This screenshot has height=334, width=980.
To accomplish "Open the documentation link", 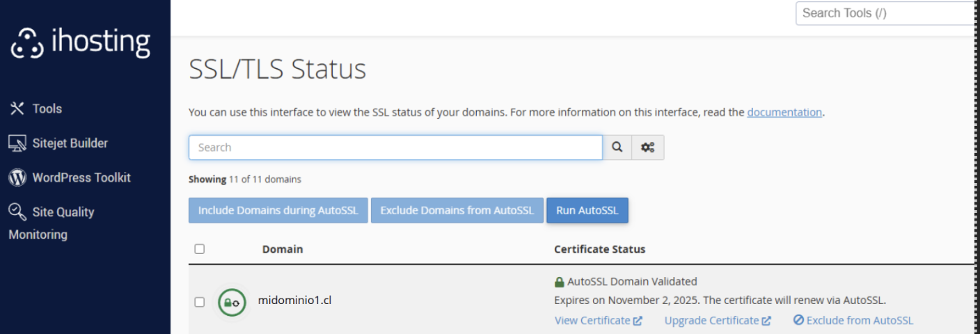I will point(784,112).
